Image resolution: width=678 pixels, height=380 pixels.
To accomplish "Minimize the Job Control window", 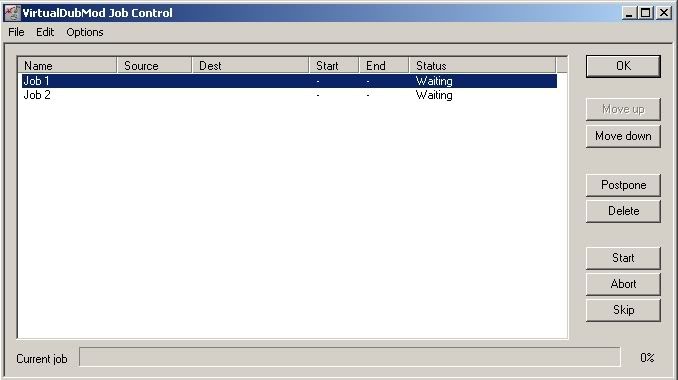I will tap(629, 13).
